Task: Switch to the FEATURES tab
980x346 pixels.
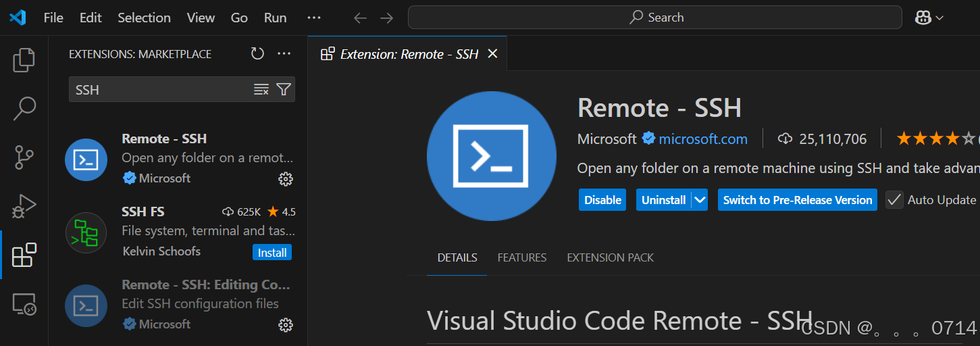Action: [522, 257]
